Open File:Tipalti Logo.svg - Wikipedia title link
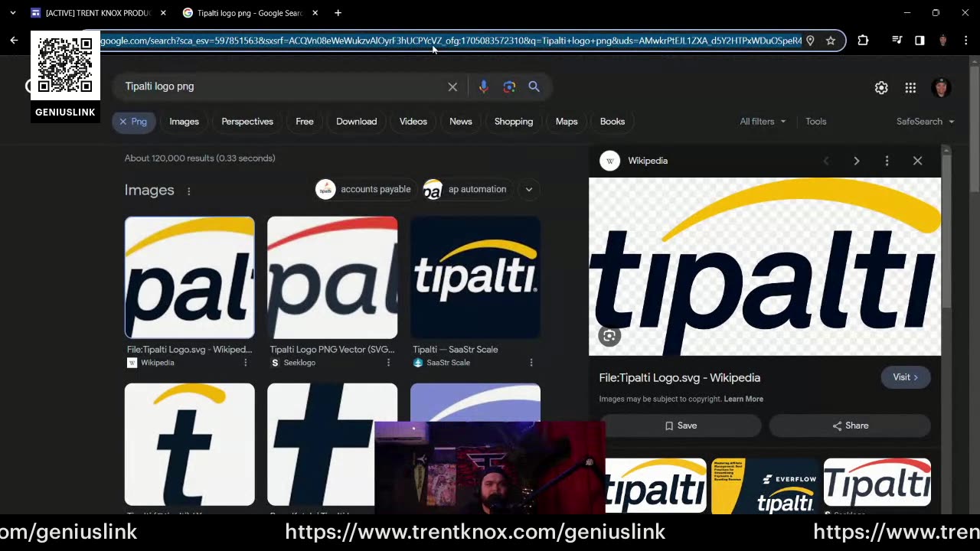The image size is (980, 551). point(680,377)
